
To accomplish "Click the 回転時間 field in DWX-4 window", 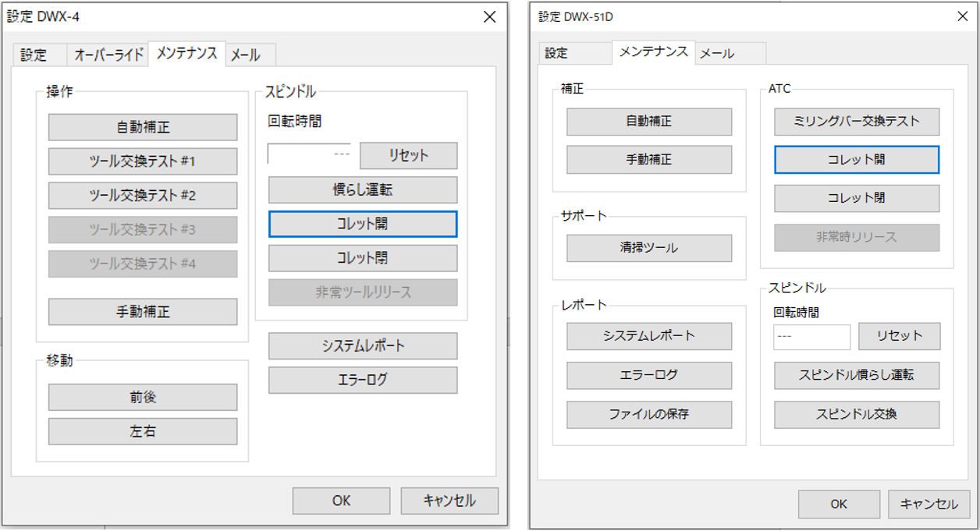I will point(310,154).
